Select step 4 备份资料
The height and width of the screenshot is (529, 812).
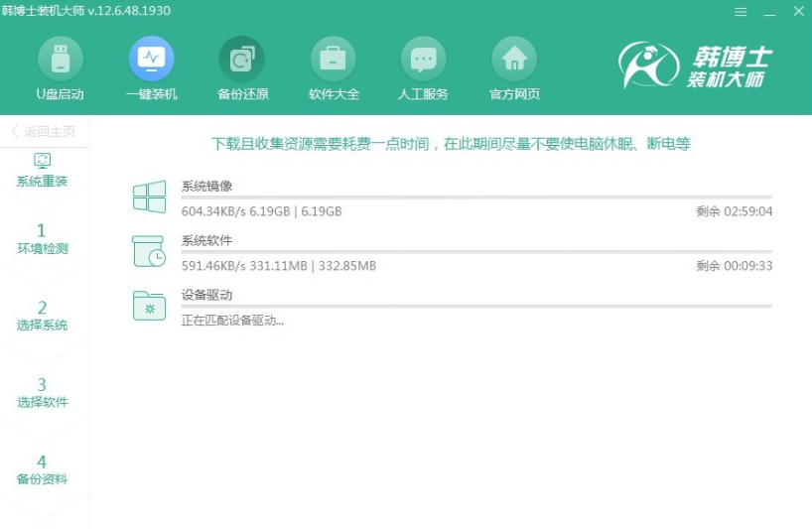[43, 469]
